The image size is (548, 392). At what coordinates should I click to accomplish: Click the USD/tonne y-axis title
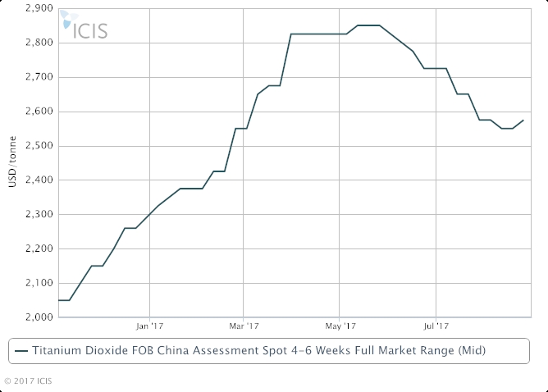coord(12,163)
